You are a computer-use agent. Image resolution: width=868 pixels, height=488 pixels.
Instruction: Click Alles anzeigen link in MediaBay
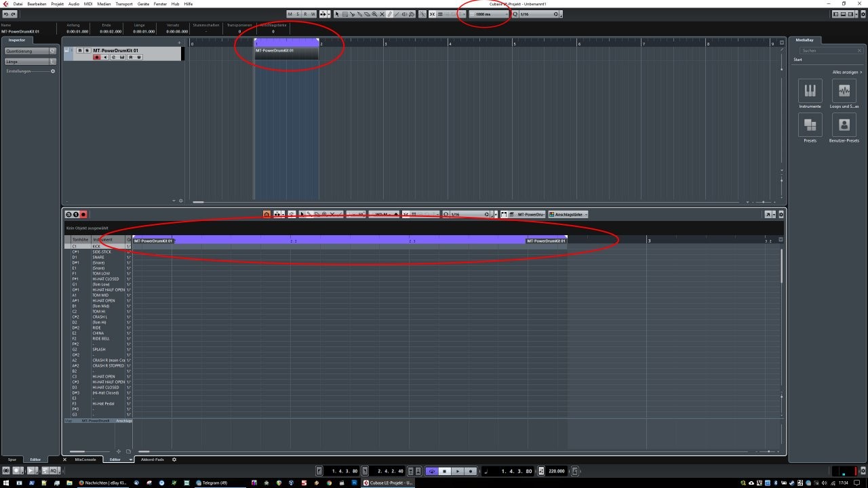pos(848,72)
